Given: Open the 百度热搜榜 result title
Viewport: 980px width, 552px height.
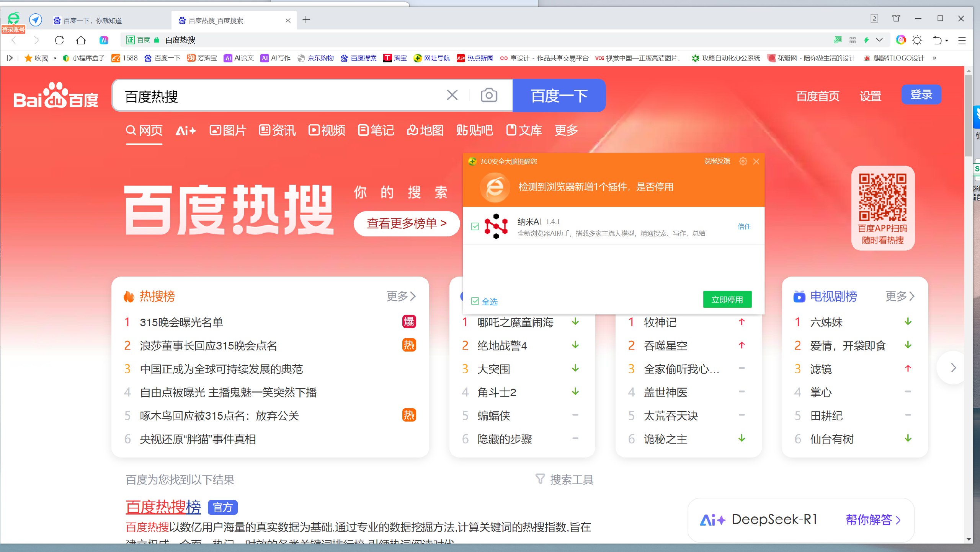Looking at the screenshot, I should click(163, 507).
